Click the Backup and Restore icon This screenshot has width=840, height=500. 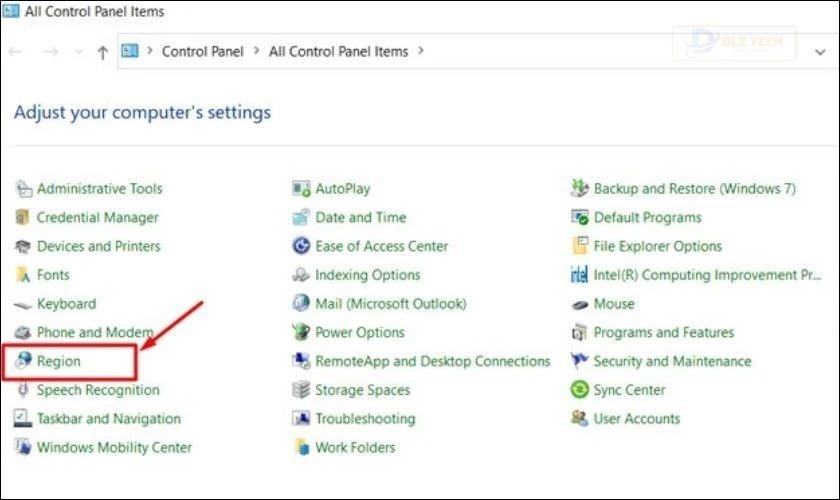click(x=580, y=188)
